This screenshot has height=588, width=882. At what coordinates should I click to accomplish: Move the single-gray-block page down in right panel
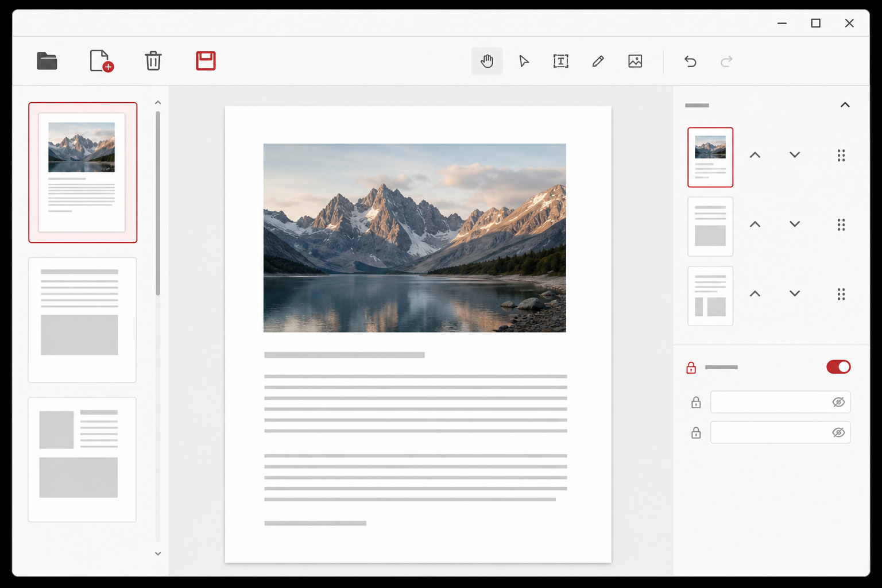click(x=795, y=225)
